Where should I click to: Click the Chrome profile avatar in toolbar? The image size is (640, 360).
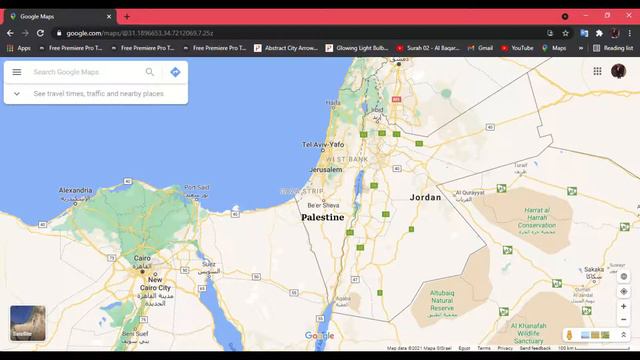click(615, 33)
